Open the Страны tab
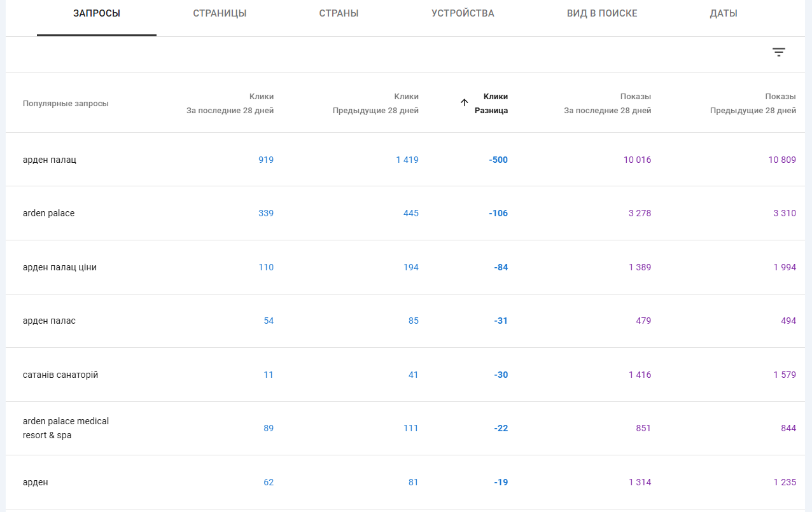 [x=339, y=13]
